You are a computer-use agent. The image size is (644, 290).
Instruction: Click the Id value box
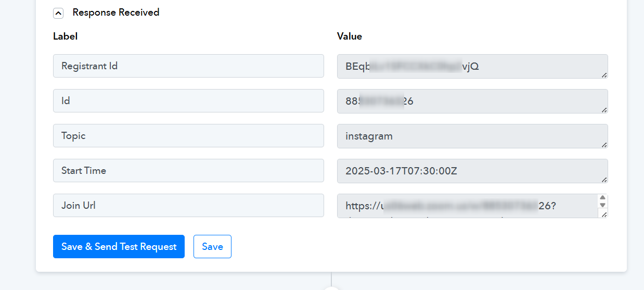coord(472,102)
